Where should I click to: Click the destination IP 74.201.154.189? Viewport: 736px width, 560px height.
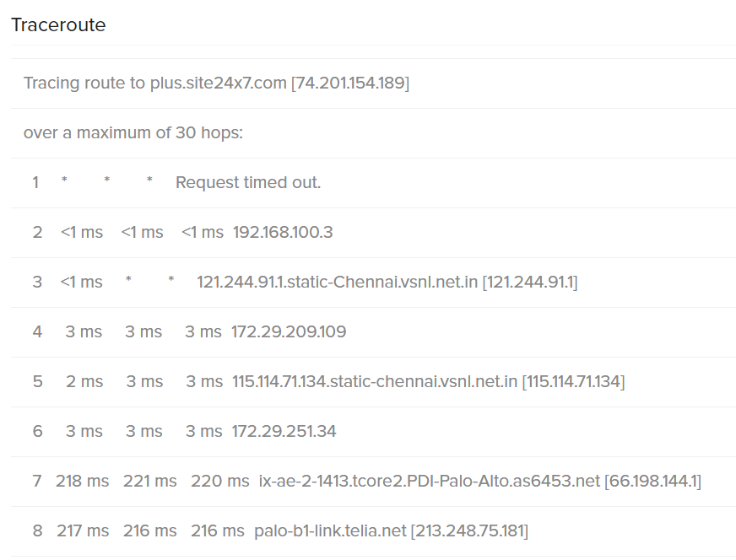[349, 83]
